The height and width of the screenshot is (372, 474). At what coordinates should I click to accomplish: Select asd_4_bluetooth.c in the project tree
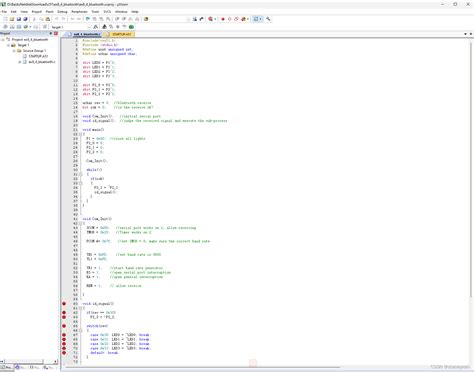pos(42,62)
